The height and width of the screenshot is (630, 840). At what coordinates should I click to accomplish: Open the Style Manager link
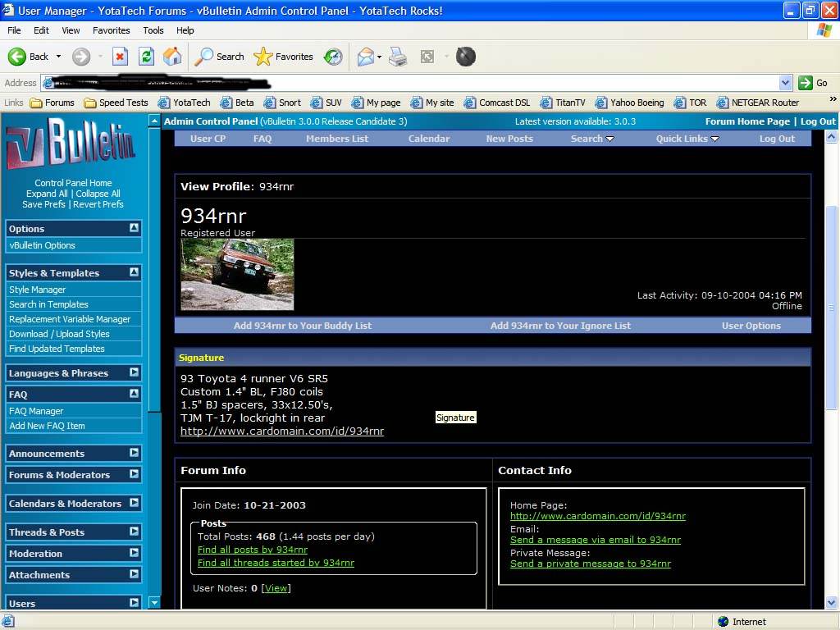point(38,290)
